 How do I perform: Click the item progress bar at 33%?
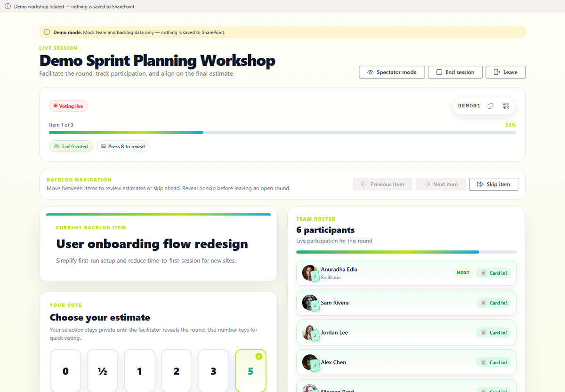coord(282,133)
